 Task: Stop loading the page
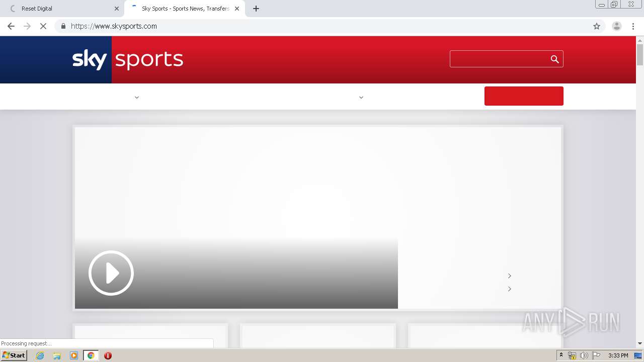[x=43, y=26]
